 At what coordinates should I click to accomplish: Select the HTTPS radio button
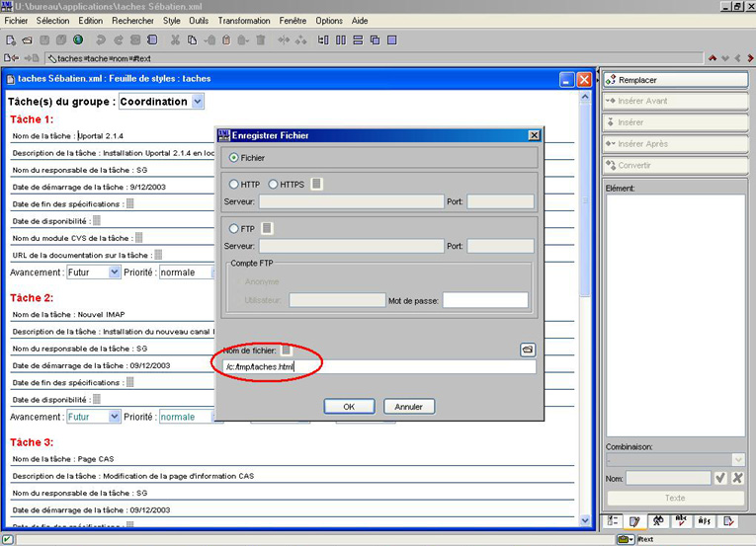pos(273,184)
